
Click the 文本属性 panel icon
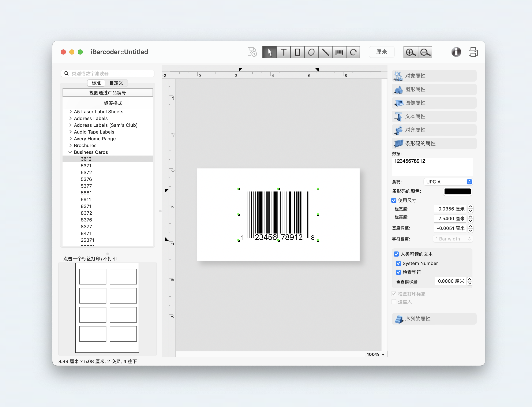pyautogui.click(x=398, y=116)
